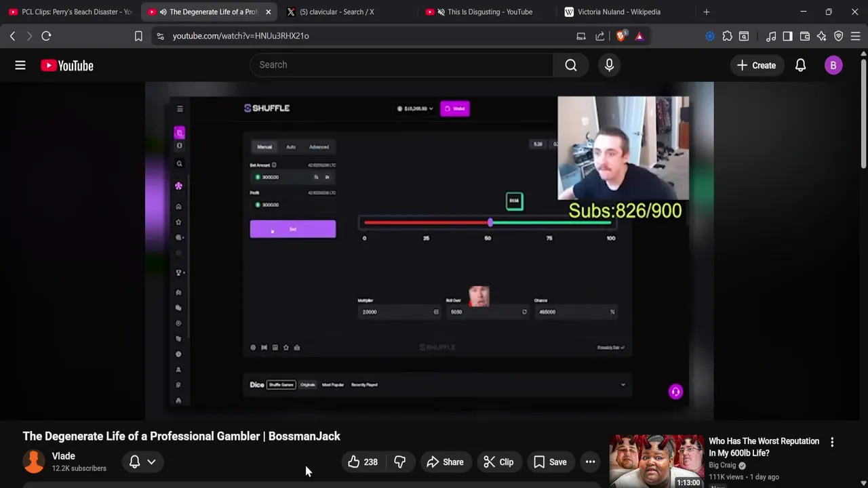
Task: Switch to PCL Clips Perry's Beach Disaster tab
Action: [70, 12]
